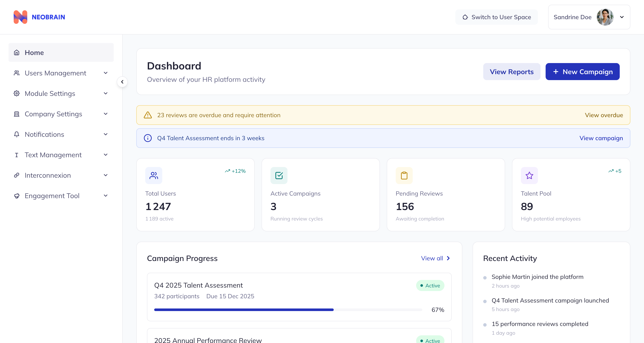Open the Notifications sidebar entry

(45, 134)
